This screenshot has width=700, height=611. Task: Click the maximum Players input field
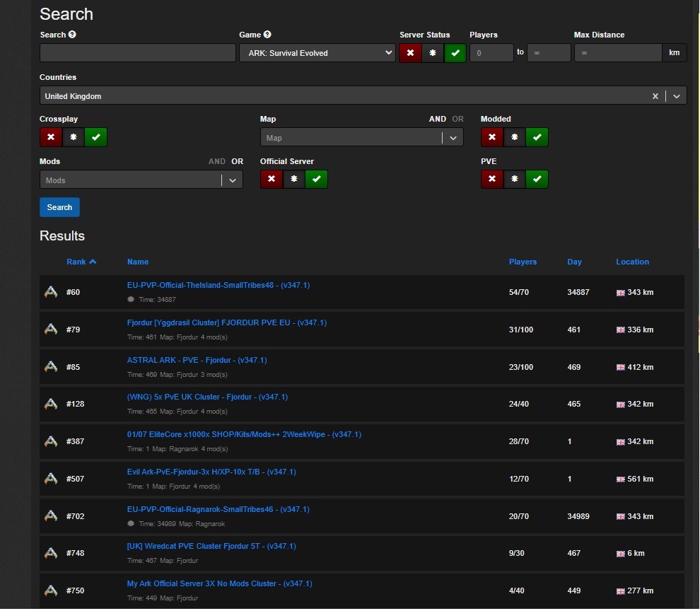click(x=549, y=53)
